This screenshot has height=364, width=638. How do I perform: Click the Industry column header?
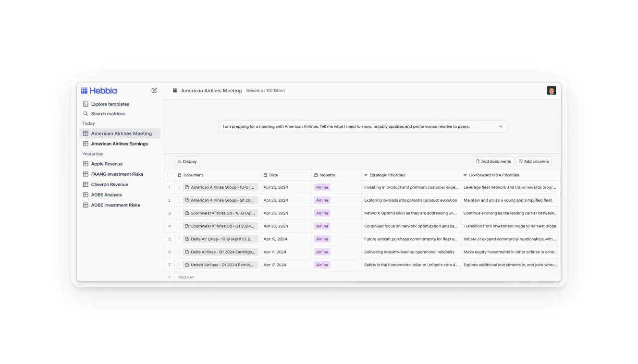(x=336, y=175)
